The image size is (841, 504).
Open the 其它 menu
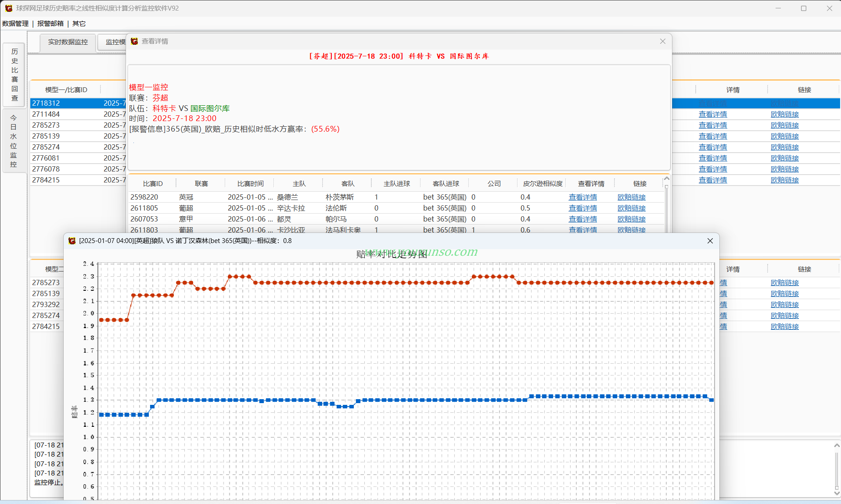point(79,24)
